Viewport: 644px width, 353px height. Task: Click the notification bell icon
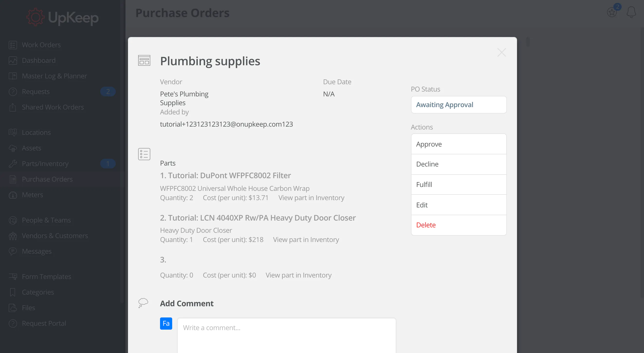(631, 12)
